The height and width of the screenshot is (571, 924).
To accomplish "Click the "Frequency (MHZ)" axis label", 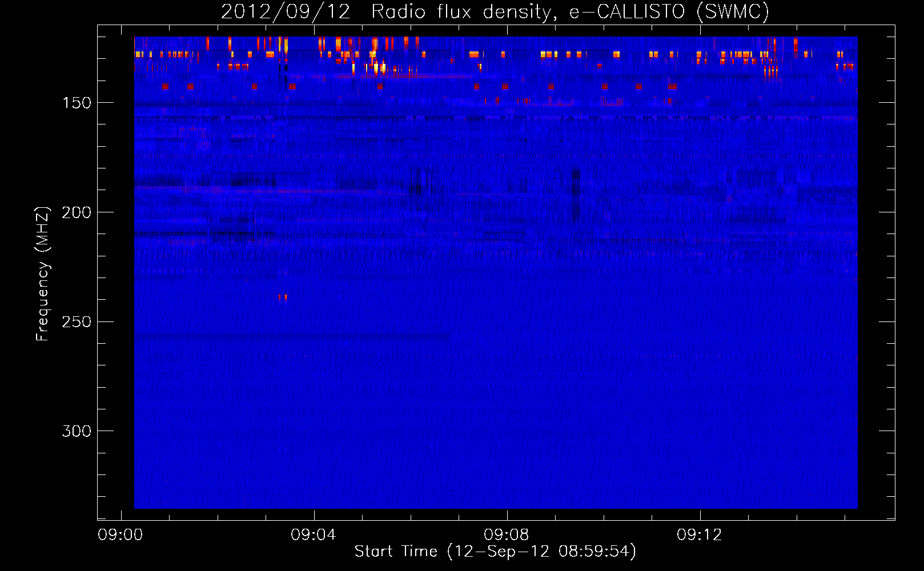I will (43, 274).
